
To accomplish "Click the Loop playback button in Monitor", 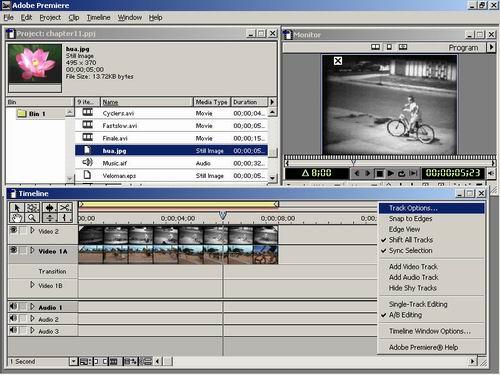I will 402,173.
